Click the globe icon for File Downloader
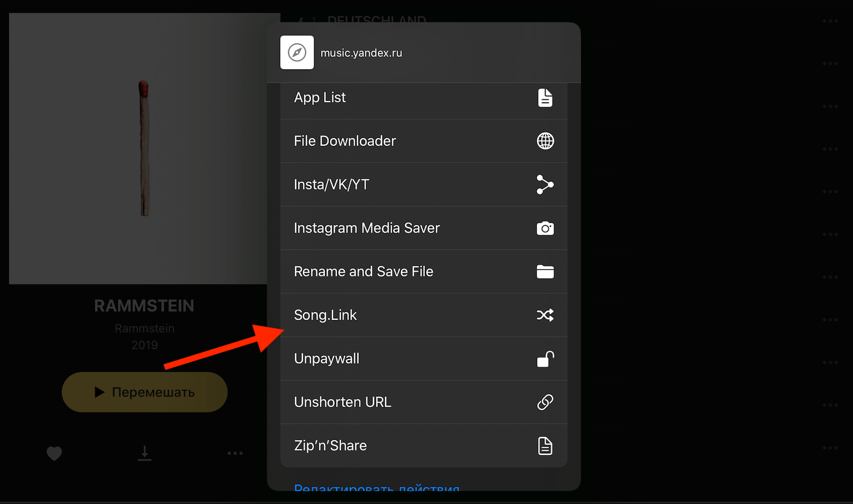Screen dimensions: 853x504 tap(545, 141)
